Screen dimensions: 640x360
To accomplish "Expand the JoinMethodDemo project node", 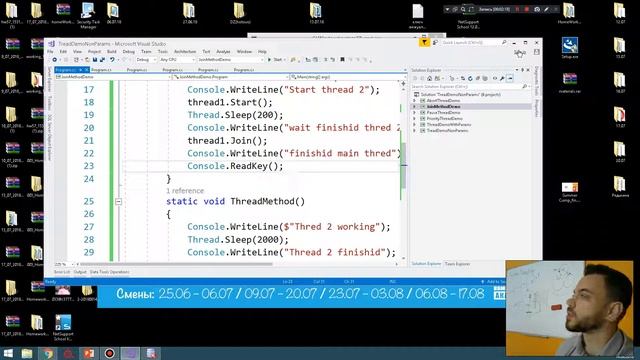I will [x=415, y=107].
